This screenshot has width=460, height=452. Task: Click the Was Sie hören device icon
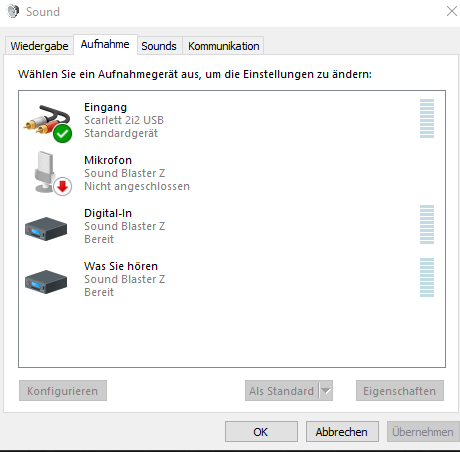click(46, 282)
